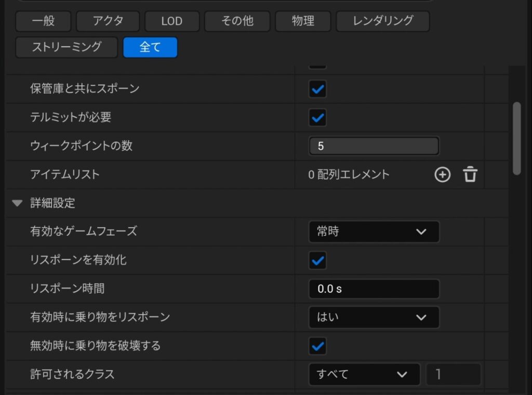Click the ウィークポイントの数 input field
Image resolution: width=532 pixels, height=395 pixels.
click(x=374, y=146)
